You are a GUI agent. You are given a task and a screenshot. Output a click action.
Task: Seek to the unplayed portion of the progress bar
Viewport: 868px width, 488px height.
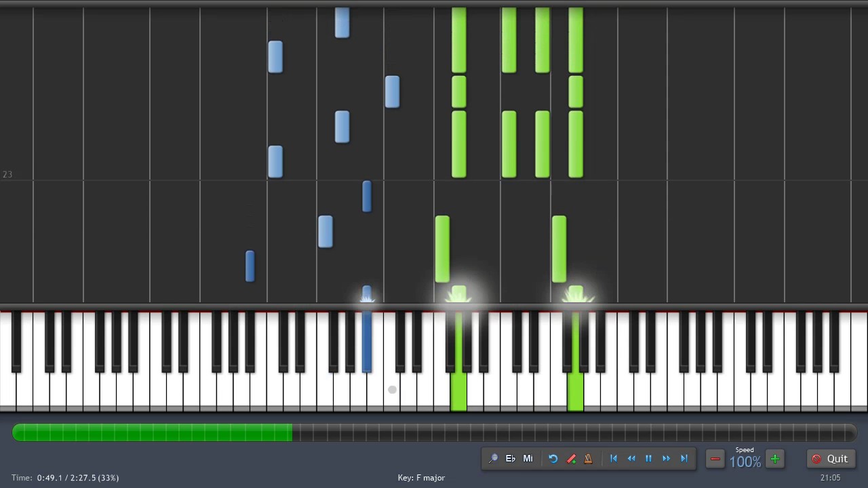click(x=574, y=432)
